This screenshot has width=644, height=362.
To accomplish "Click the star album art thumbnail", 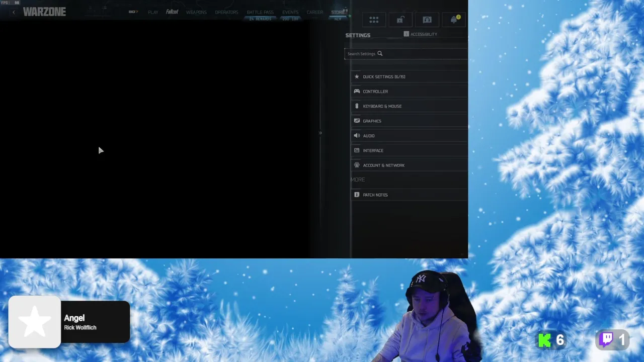I will 35,322.
